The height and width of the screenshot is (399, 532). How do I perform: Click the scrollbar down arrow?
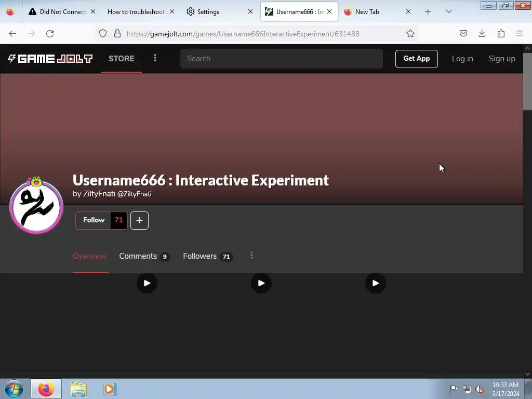click(527, 374)
